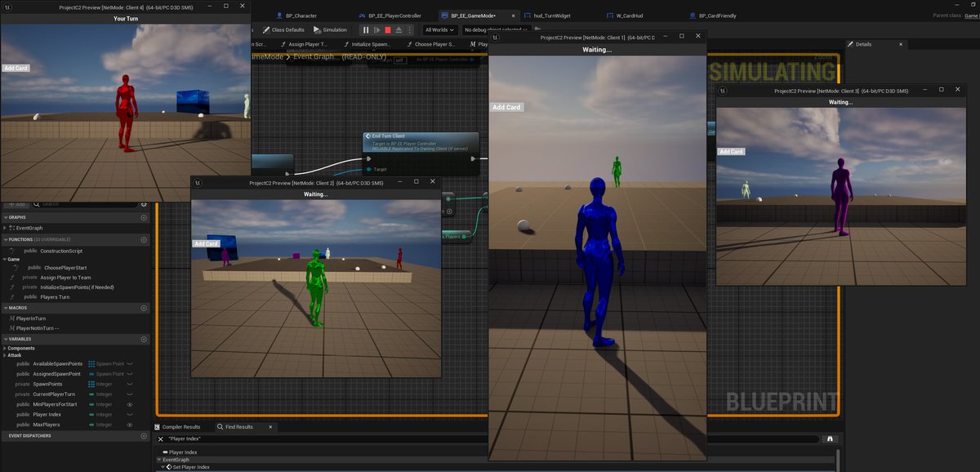Open the Compiler Results tab
This screenshot has width=980, height=472.
point(177,427)
